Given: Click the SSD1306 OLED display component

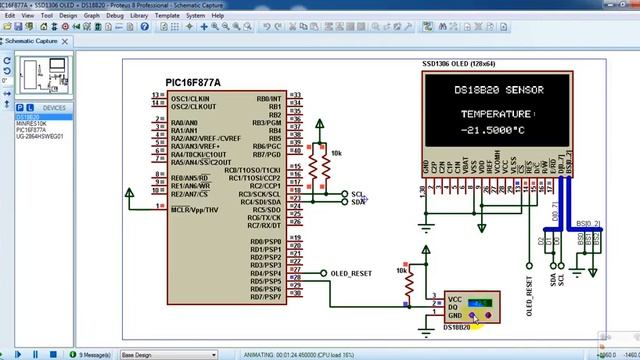Looking at the screenshot, I should [497, 124].
